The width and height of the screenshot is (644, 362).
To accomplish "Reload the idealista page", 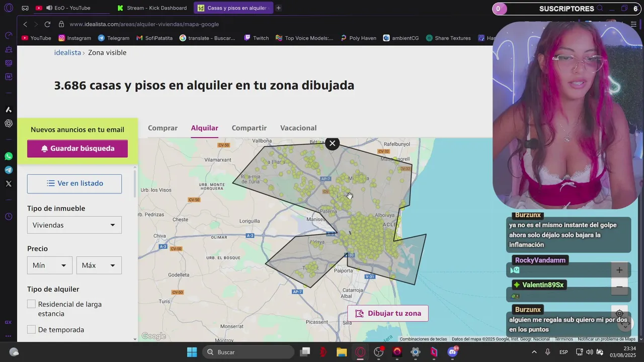I will click(x=47, y=24).
